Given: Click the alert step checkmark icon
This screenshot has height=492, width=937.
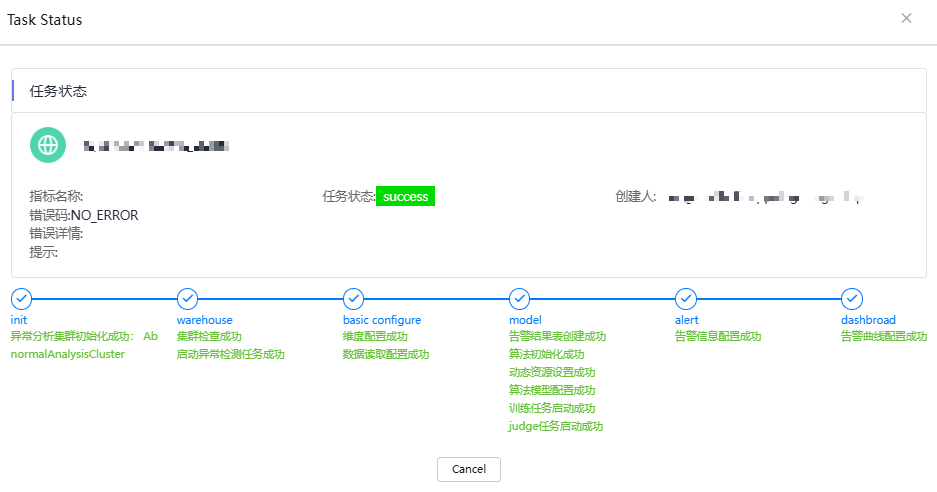Looking at the screenshot, I should pyautogui.click(x=686, y=299).
